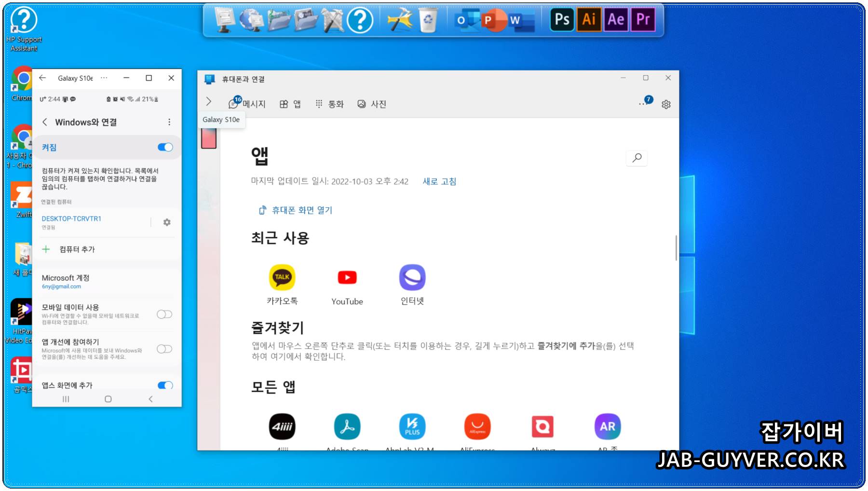Enable 모바일 데이터 사용
The height and width of the screenshot is (491, 868).
point(164,314)
